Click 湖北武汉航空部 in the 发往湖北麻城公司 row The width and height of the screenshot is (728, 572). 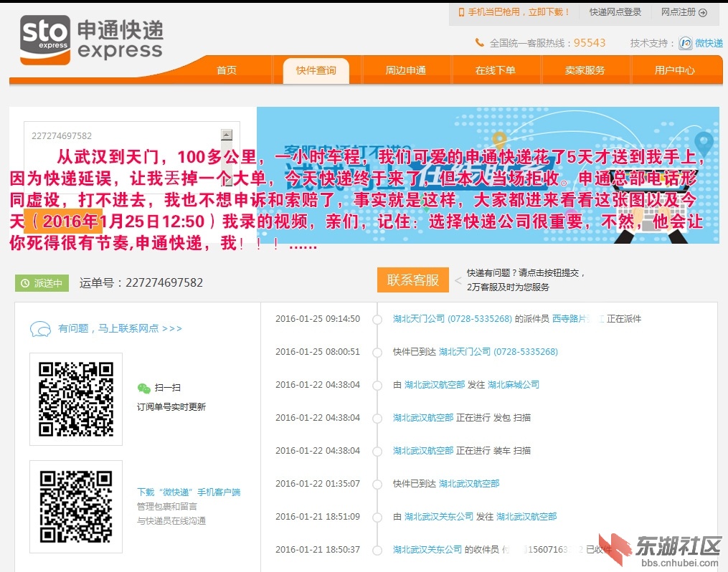[435, 385]
